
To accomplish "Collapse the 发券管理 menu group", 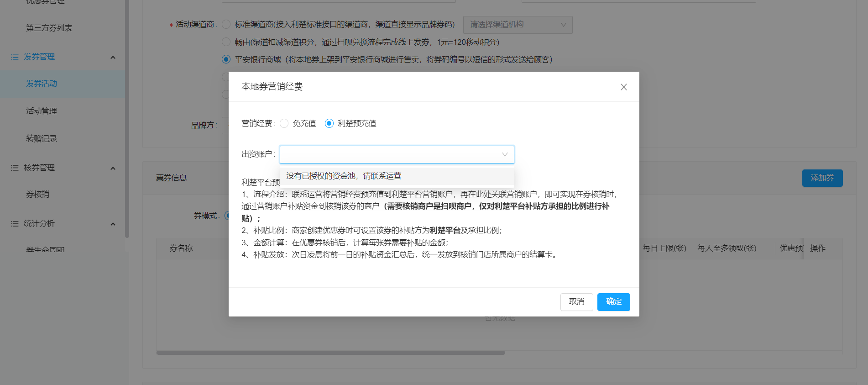I will coord(113,57).
